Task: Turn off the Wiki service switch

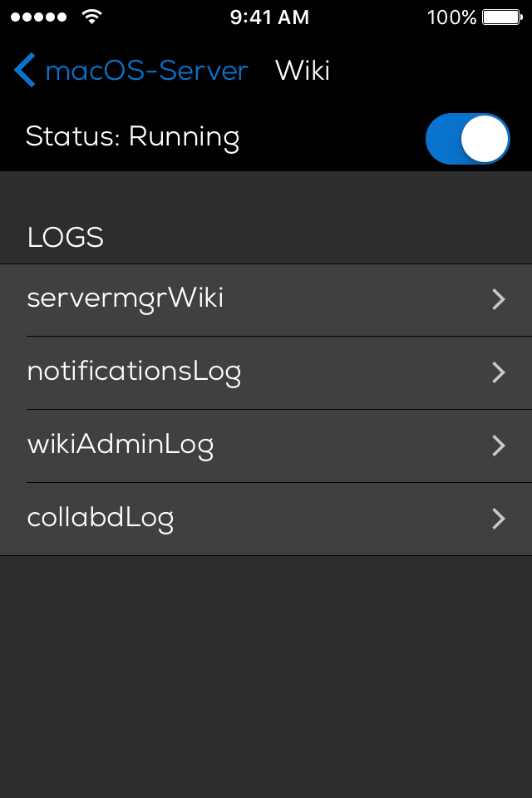Action: (467, 138)
